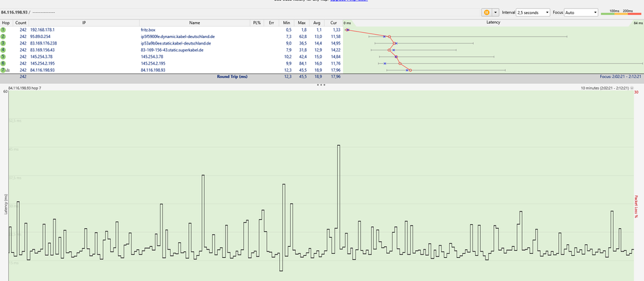
Task: Click the fritz.box hostname
Action: [148, 30]
